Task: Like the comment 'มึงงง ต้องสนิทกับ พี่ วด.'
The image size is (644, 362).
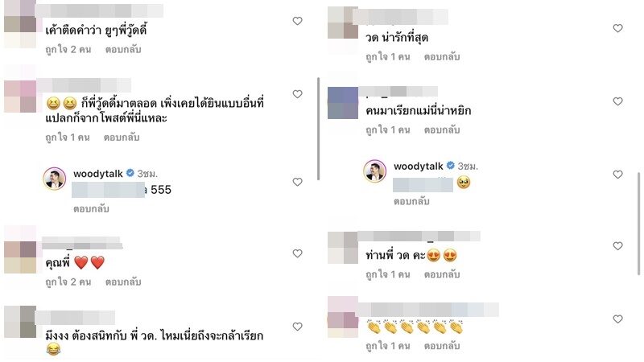Action: tap(297, 327)
